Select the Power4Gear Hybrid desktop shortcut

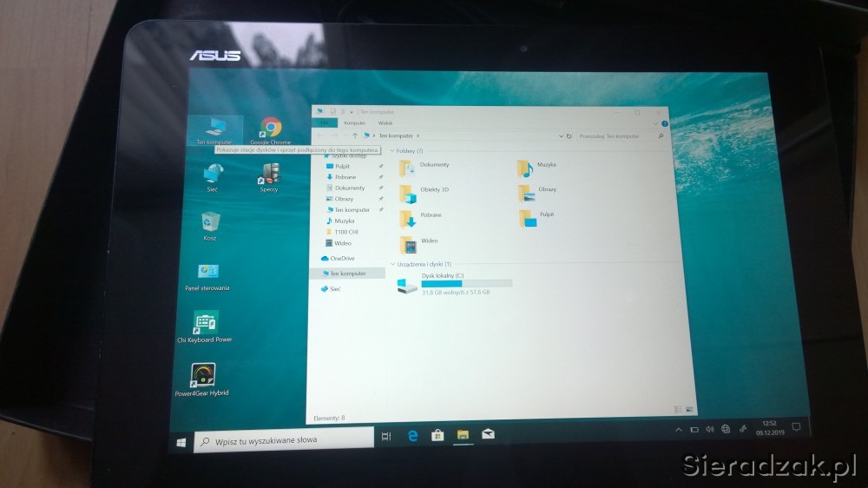coord(202,379)
